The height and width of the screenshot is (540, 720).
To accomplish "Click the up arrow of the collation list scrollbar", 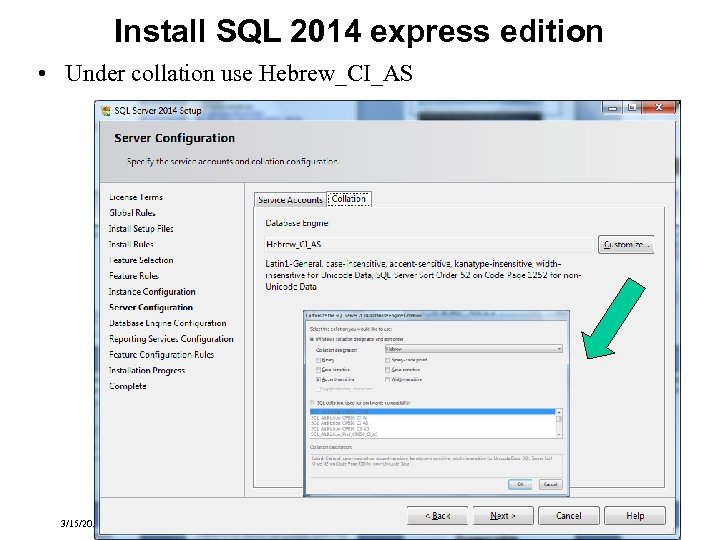I will click(x=559, y=412).
